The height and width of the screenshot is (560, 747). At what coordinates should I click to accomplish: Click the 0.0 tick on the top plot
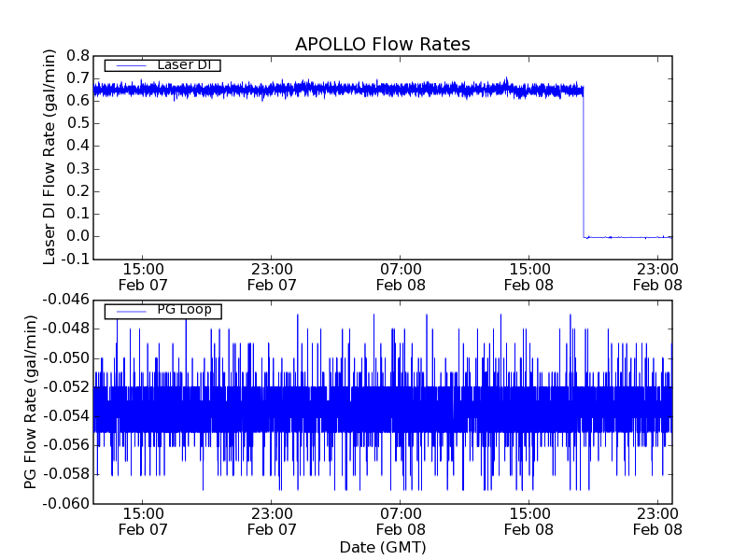pyautogui.click(x=78, y=236)
